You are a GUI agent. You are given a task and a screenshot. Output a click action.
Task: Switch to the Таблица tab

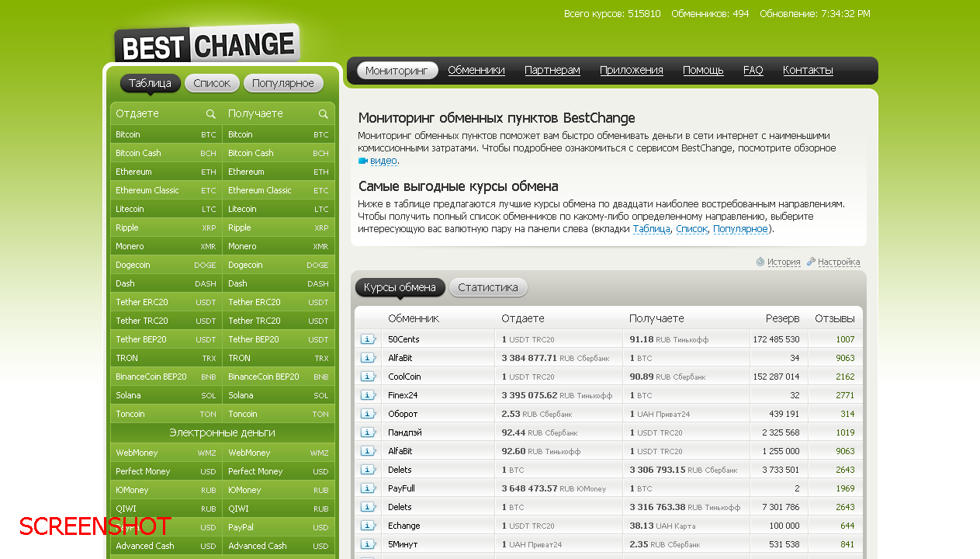click(x=151, y=83)
